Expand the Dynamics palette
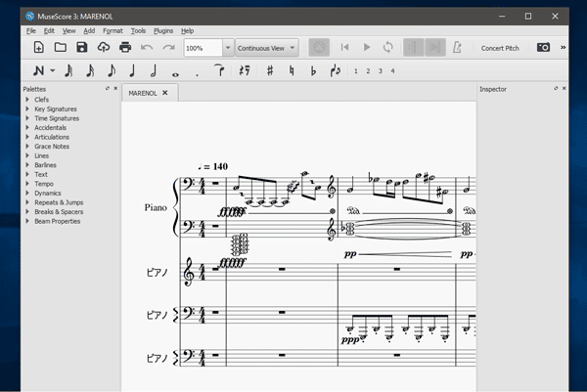The height and width of the screenshot is (392, 587). tap(48, 193)
